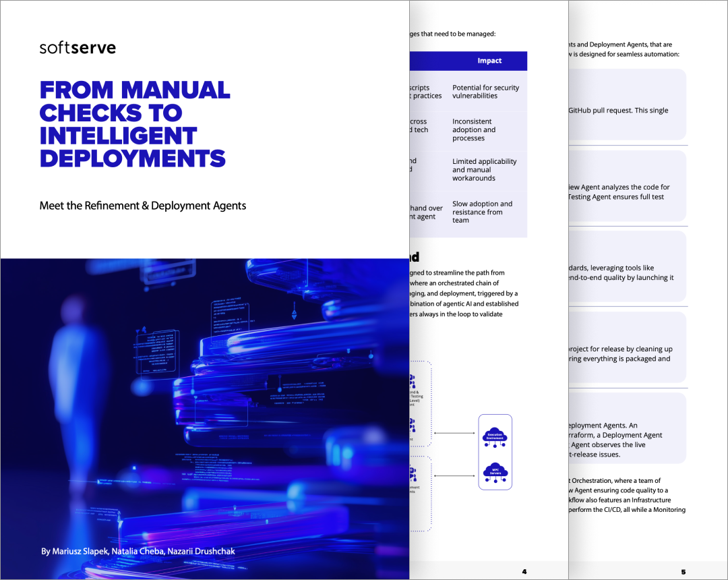Expand the rounded container holding the cloud icons

[x=495, y=452]
